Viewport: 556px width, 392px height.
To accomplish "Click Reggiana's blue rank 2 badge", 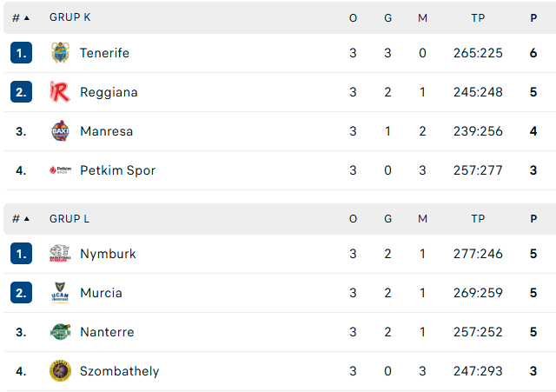I will click(x=21, y=92).
